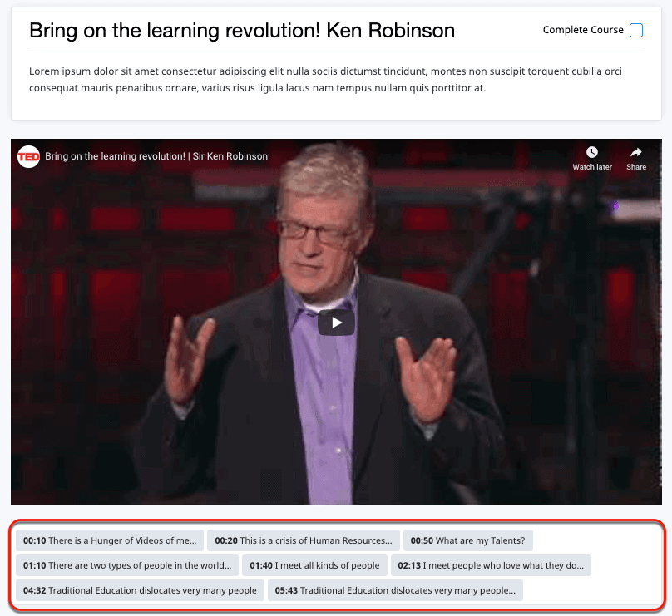Select the 04:32 Traditional Education chapter
The width and height of the screenshot is (672, 616).
click(140, 590)
